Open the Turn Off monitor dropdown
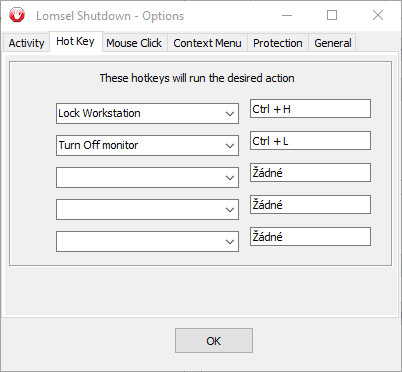Viewport: 402px width, 372px height. [147, 145]
